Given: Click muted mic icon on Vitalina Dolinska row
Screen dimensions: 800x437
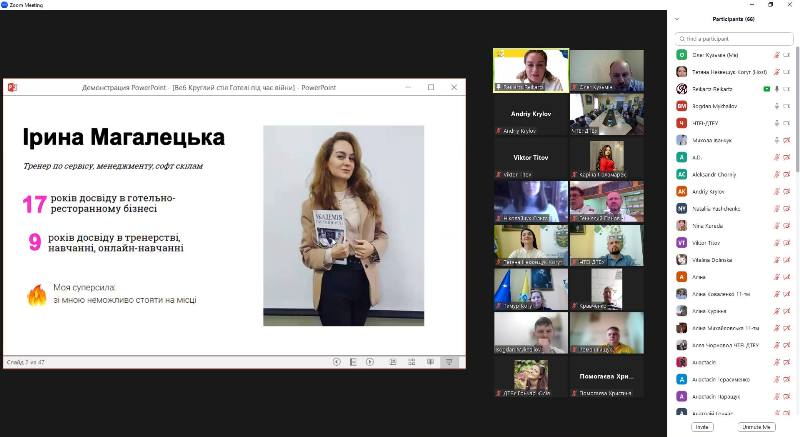Looking at the screenshot, I should 777,260.
